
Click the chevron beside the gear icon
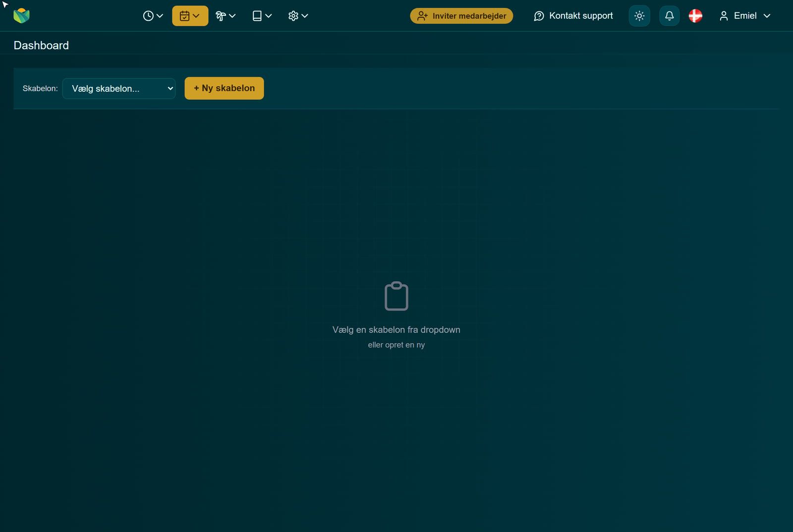tap(305, 16)
